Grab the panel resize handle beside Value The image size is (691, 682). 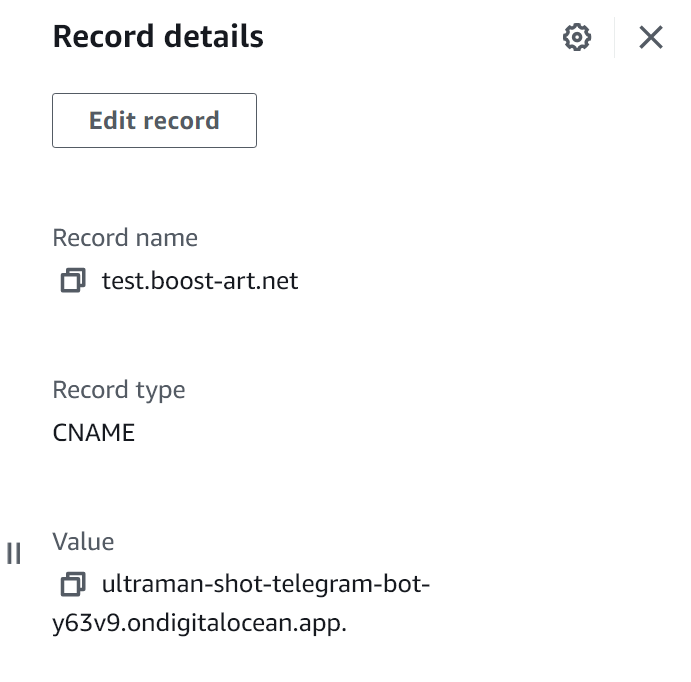[x=14, y=553]
